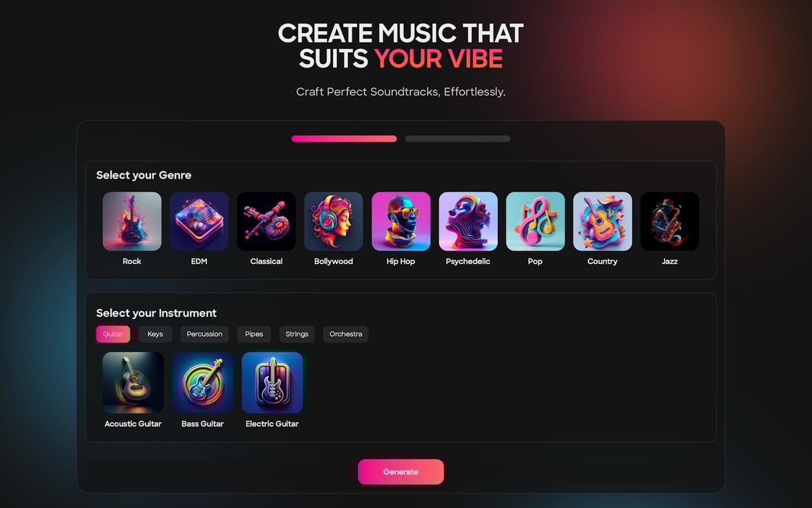The width and height of the screenshot is (812, 508).
Task: Open the Percussion instrument tab
Action: pos(205,334)
